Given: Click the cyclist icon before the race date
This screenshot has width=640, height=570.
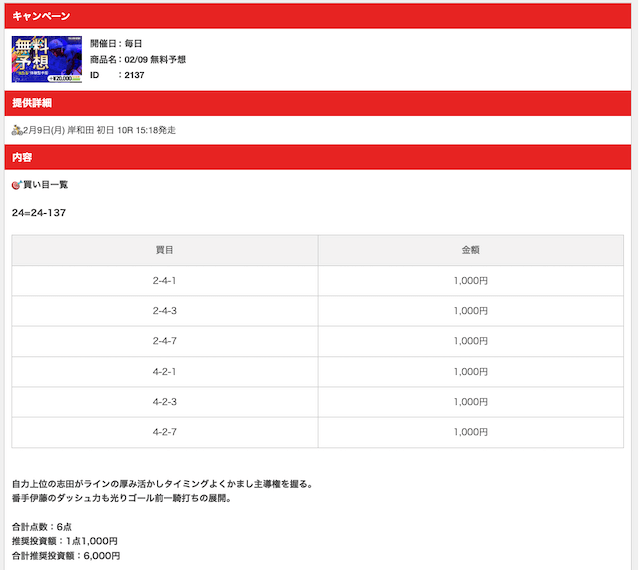Looking at the screenshot, I should (17, 130).
